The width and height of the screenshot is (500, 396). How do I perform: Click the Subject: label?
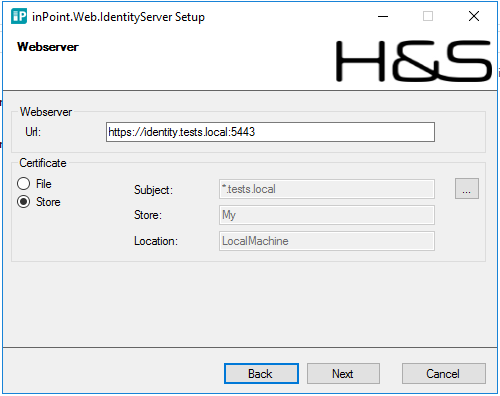[x=153, y=190]
